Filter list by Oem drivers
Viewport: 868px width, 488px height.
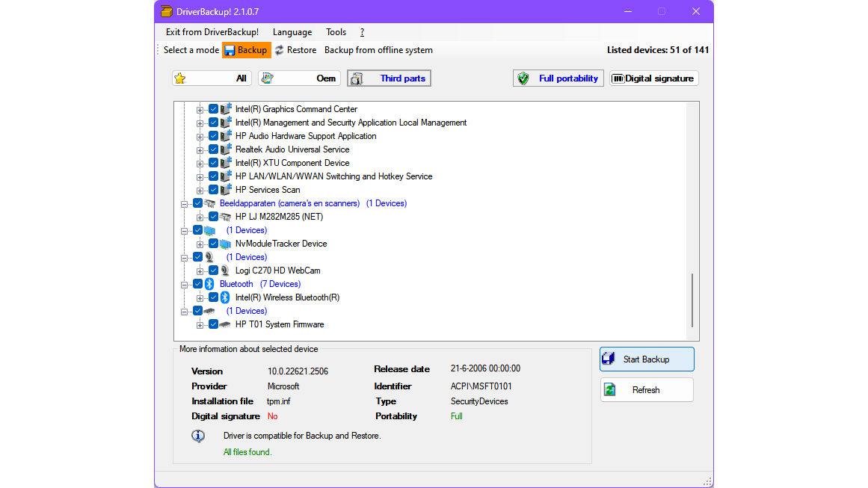click(300, 78)
